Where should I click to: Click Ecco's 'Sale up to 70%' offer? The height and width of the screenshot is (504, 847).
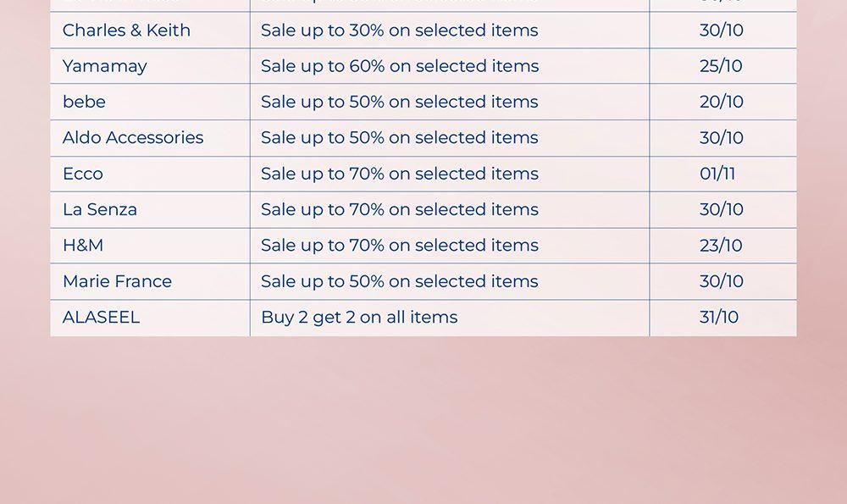click(x=399, y=174)
